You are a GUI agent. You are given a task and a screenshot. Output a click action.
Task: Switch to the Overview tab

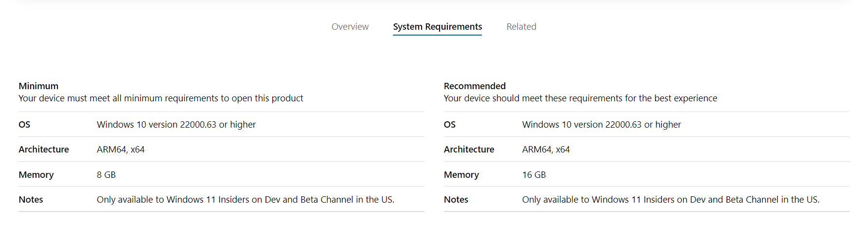(350, 27)
